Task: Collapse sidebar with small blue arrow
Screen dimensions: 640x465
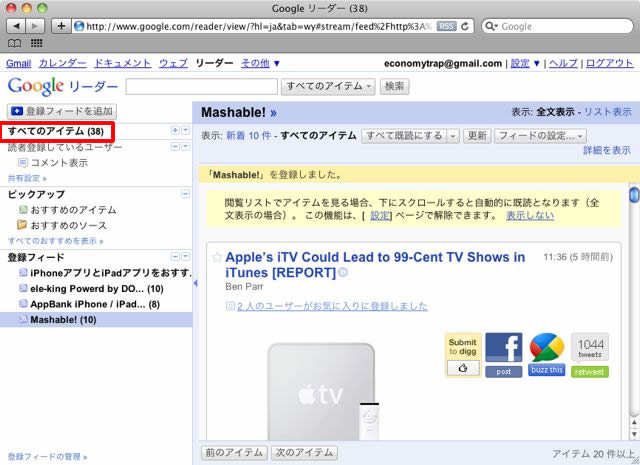Action: (196, 283)
